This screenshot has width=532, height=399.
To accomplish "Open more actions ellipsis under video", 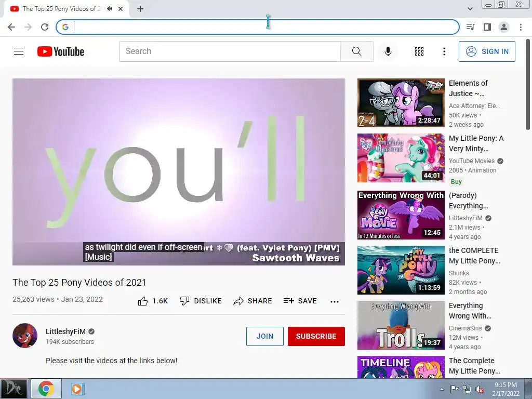I will coord(334,302).
